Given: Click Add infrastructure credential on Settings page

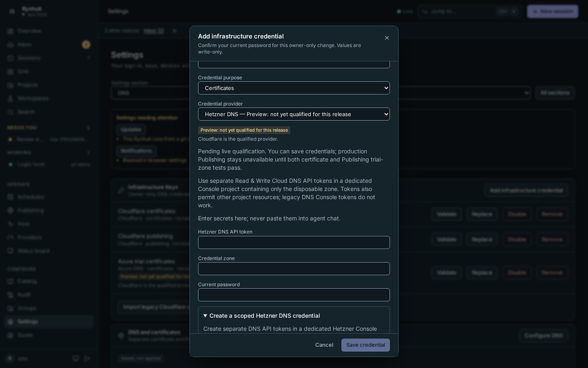Looking at the screenshot, I should click(526, 191).
